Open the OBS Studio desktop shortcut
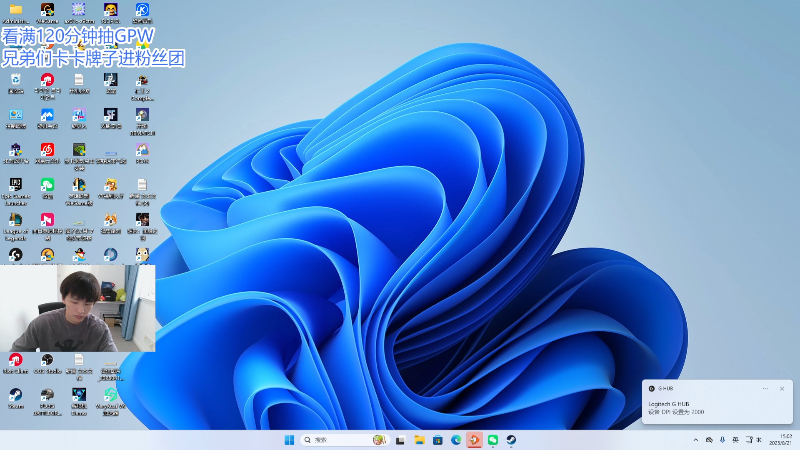The height and width of the screenshot is (450, 800). 47,364
